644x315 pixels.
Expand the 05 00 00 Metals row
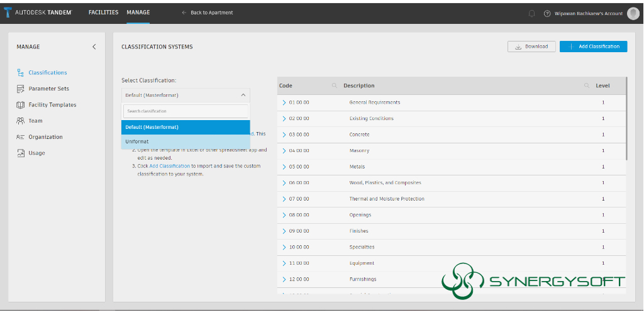click(284, 167)
